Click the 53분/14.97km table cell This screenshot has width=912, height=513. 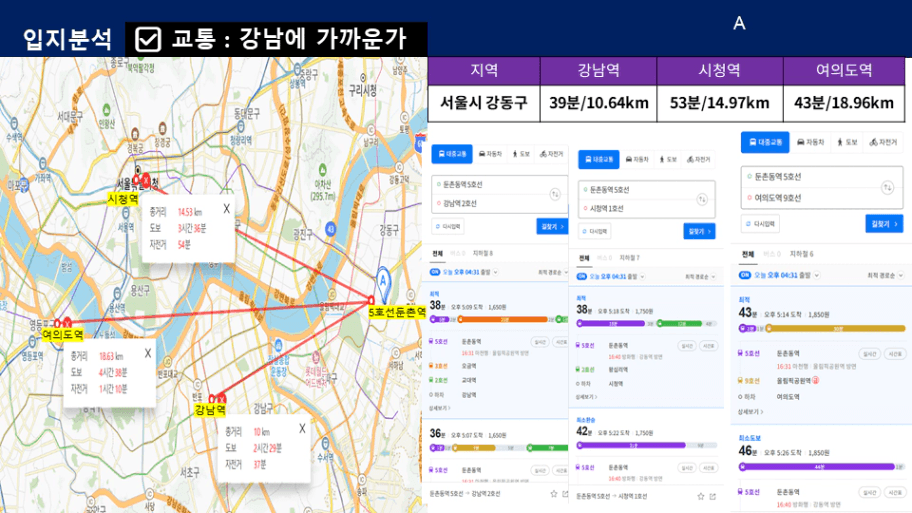click(x=719, y=104)
